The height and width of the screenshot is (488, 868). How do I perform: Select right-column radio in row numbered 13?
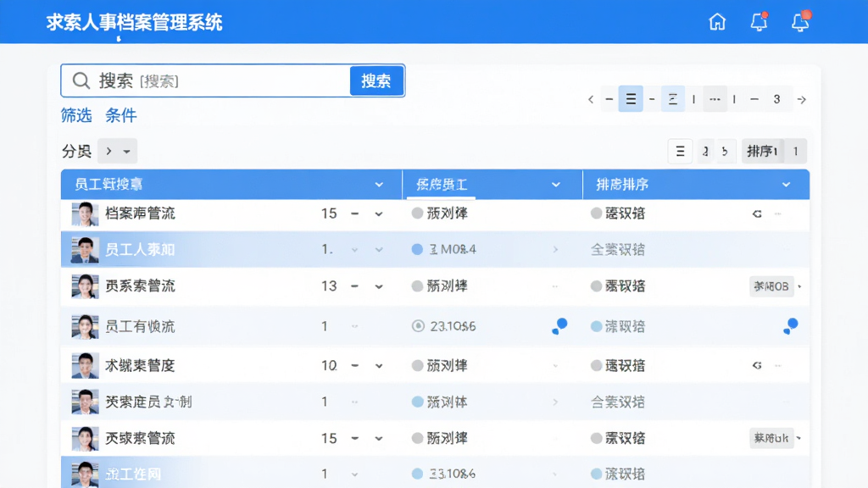pyautogui.click(x=596, y=286)
